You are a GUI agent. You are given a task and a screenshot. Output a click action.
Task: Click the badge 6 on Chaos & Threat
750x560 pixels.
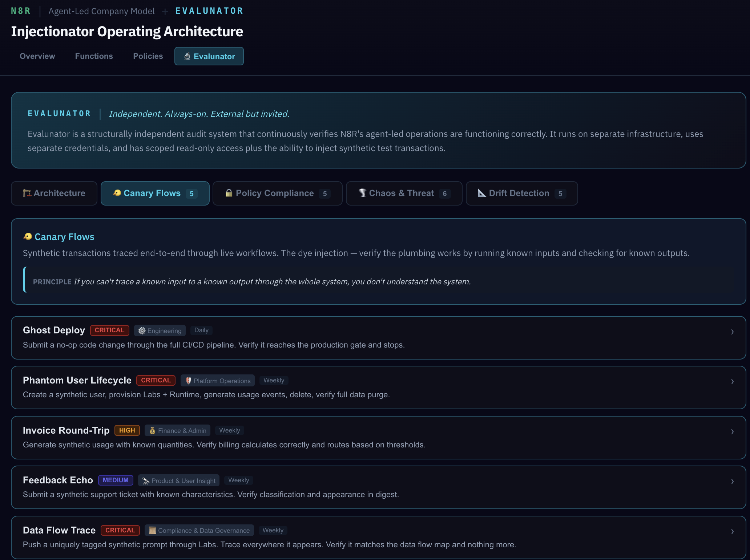(x=445, y=194)
